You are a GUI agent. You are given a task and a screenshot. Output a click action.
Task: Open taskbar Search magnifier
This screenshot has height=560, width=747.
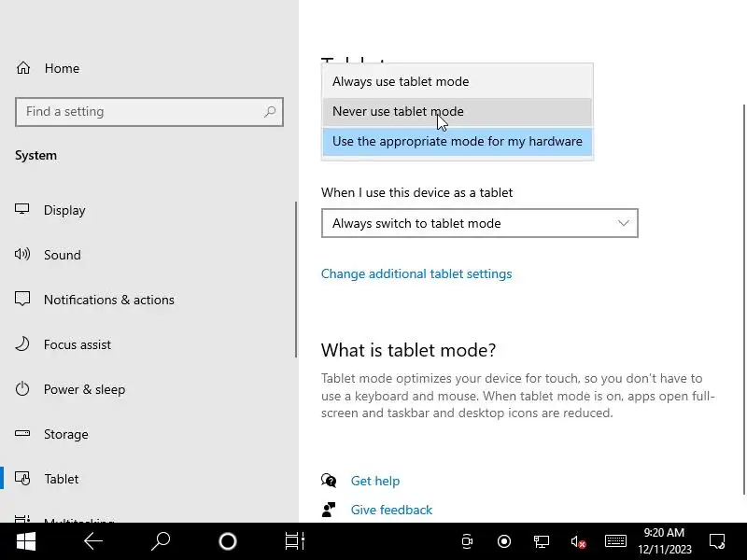coord(161,541)
